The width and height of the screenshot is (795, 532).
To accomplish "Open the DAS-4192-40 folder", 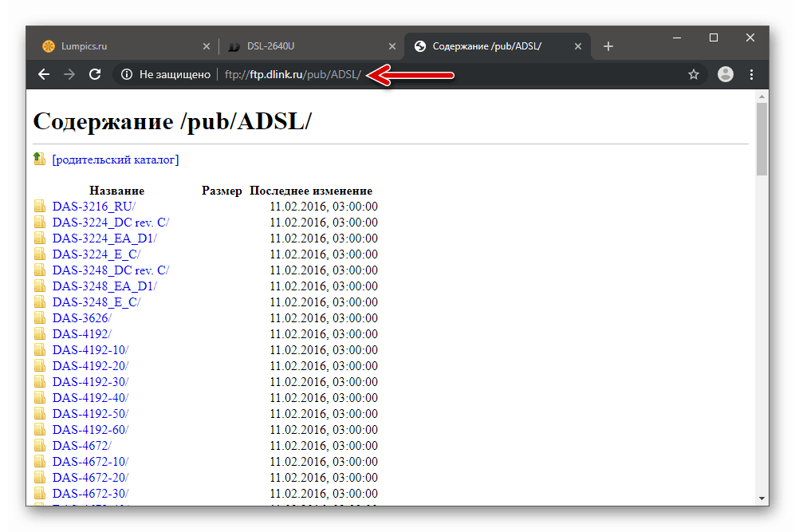I will tap(90, 398).
